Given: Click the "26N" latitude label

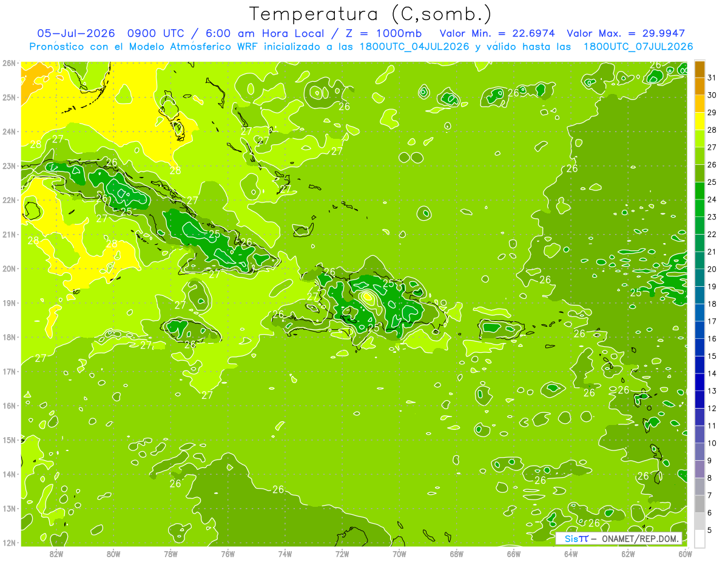Looking at the screenshot, I should (9, 63).
